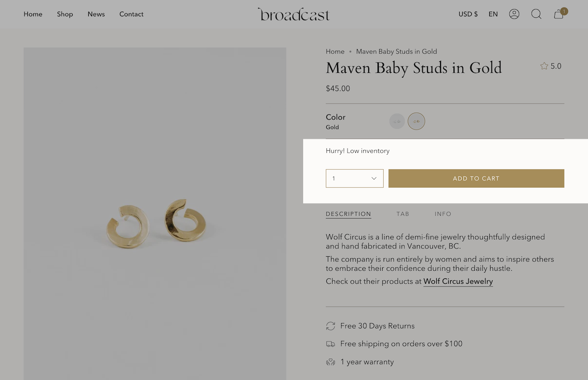Click the 1 year warranty icon
Viewport: 588px width, 380px height.
click(331, 362)
